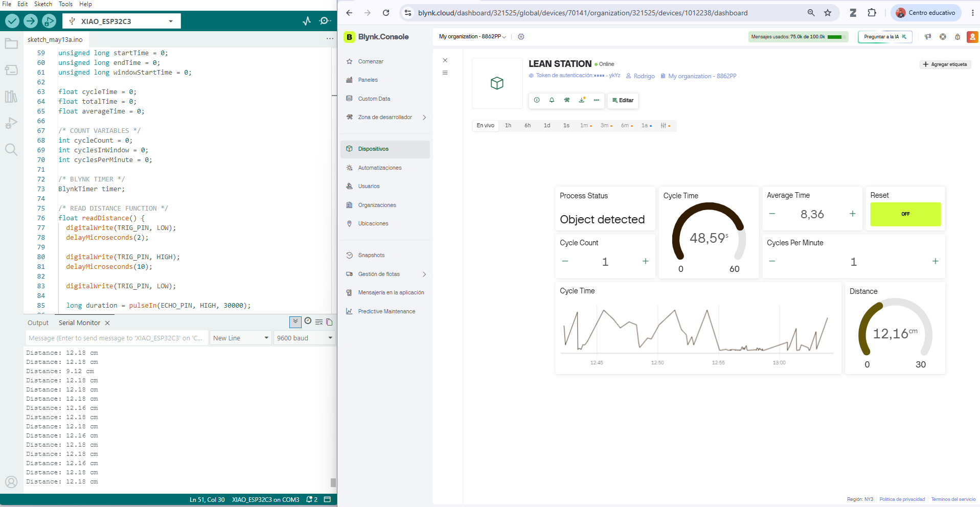980x507 pixels.
Task: Toggle autoscroll in Serial Monitor
Action: (x=295, y=322)
